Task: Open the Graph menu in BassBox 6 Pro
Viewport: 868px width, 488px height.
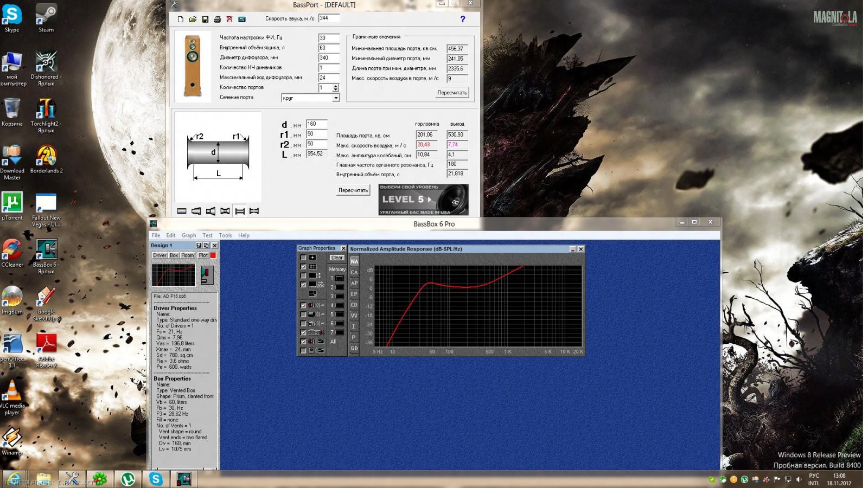Action: pyautogui.click(x=189, y=235)
